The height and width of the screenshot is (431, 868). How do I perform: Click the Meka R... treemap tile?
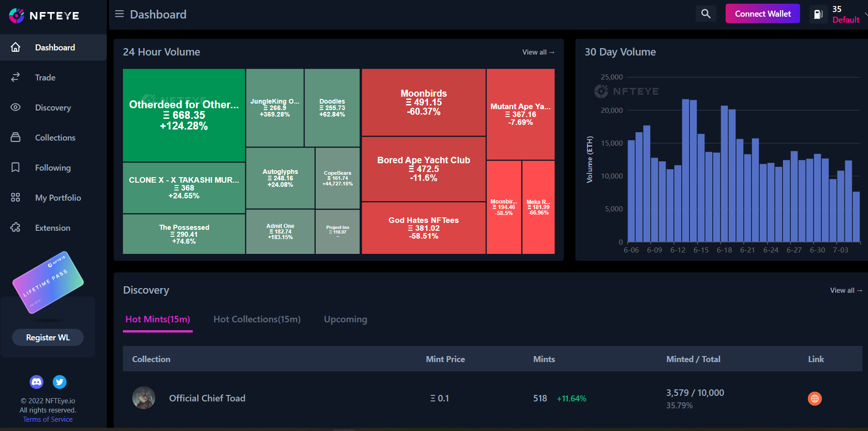coord(538,207)
